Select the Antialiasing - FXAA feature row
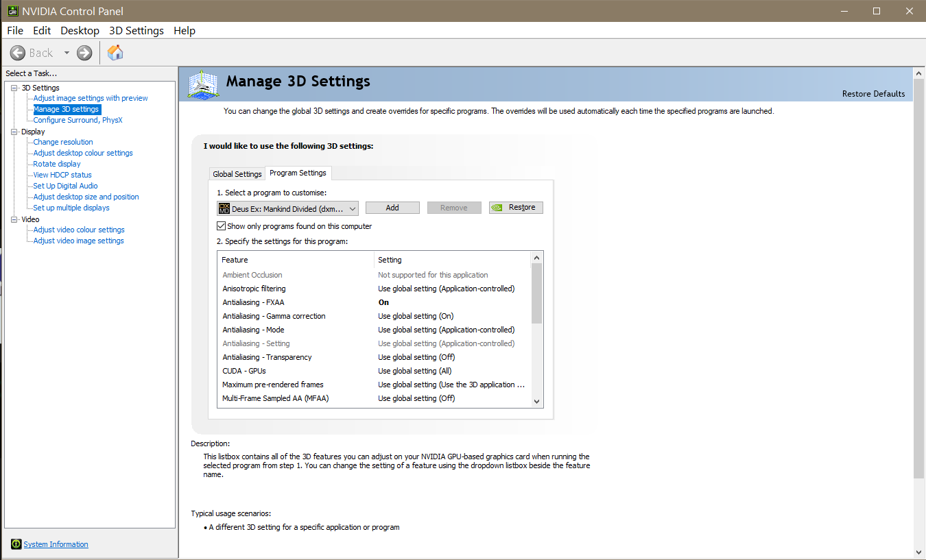This screenshot has height=560, width=926. [x=375, y=302]
